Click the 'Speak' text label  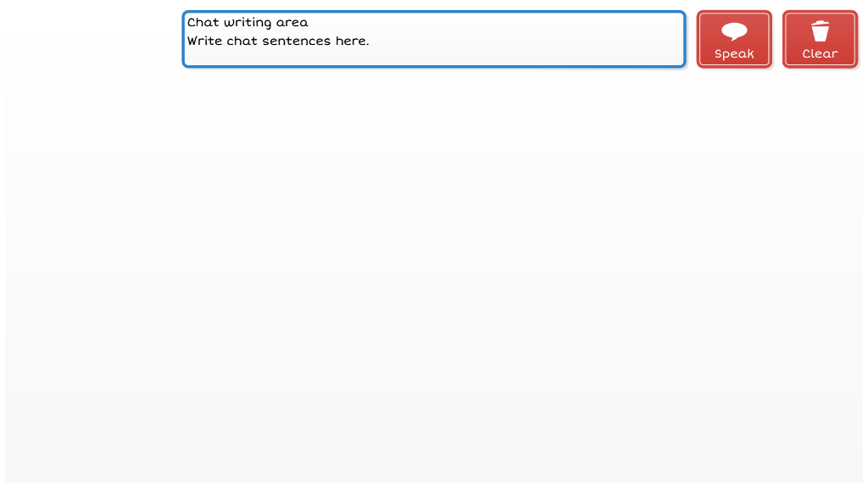click(x=734, y=54)
